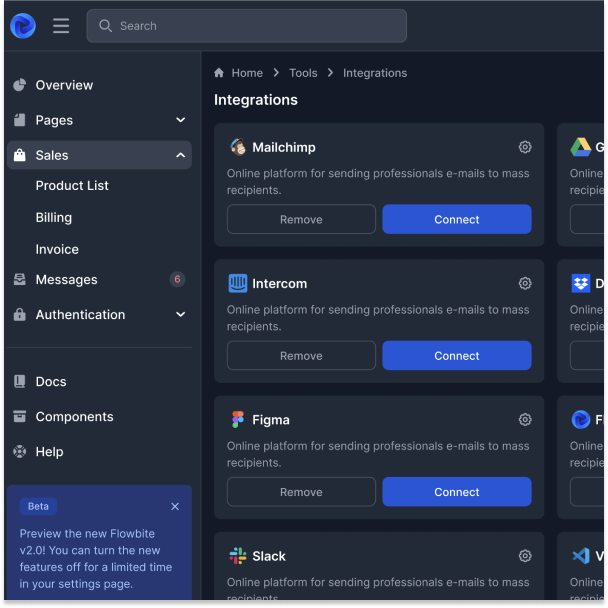
Task: Select the Mailchimp card title text
Action: pyautogui.click(x=284, y=147)
